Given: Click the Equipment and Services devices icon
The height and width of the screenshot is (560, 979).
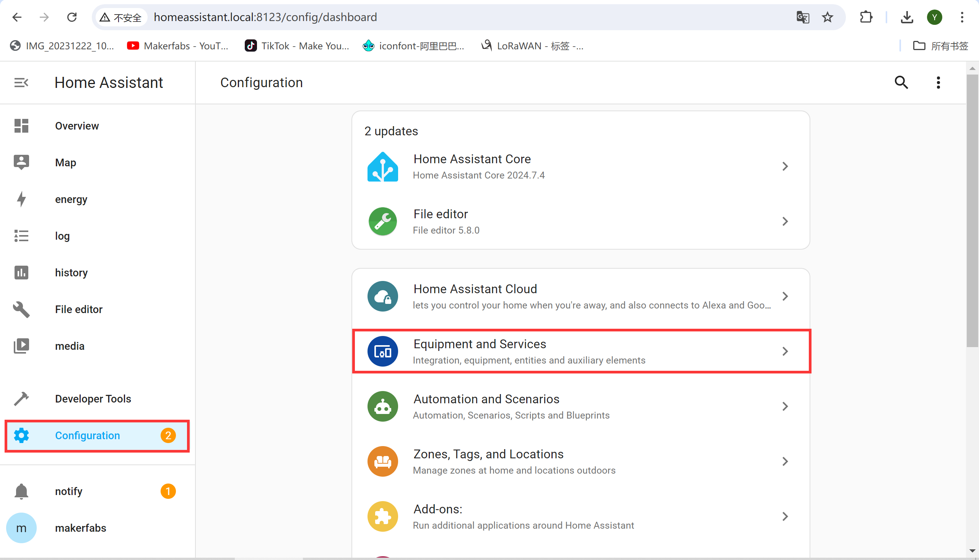Looking at the screenshot, I should click(382, 351).
